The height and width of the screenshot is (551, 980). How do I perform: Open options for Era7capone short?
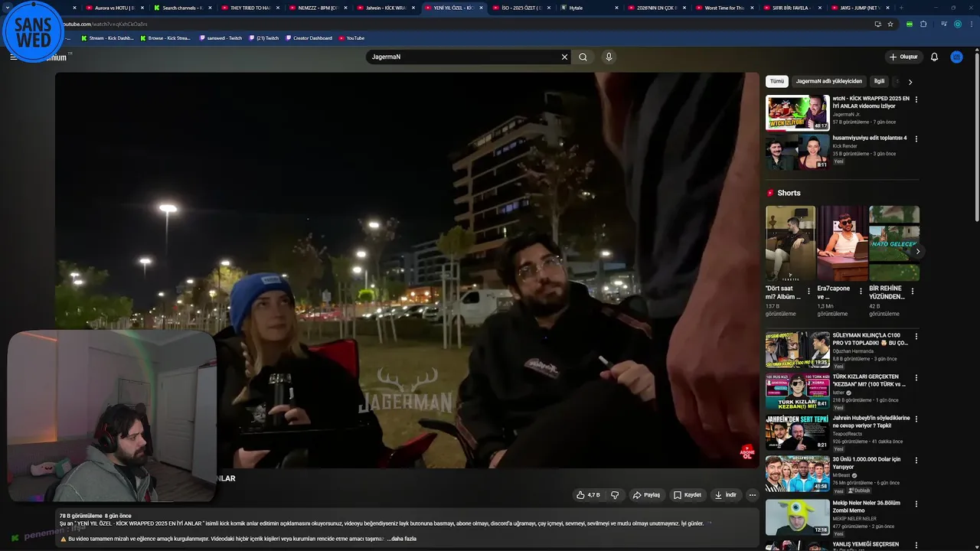click(861, 292)
